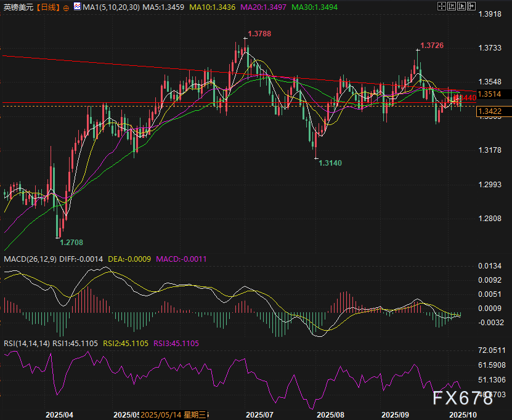The height and width of the screenshot is (420, 512).
Task: Click the 1.3726 peak price label
Action: 431,46
